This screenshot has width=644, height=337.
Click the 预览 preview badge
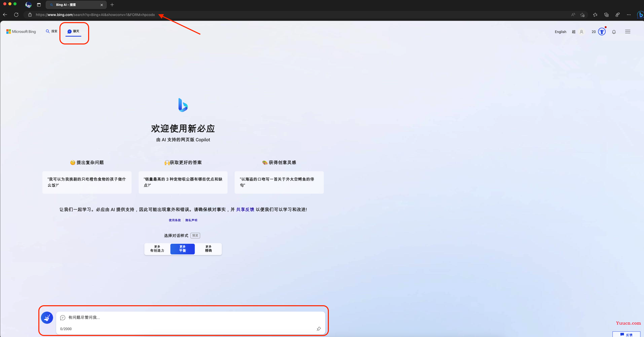click(x=195, y=236)
